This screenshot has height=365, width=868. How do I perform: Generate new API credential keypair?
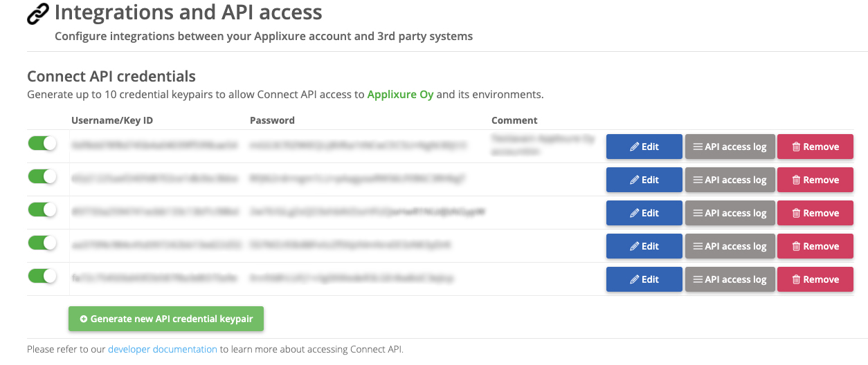click(x=166, y=319)
